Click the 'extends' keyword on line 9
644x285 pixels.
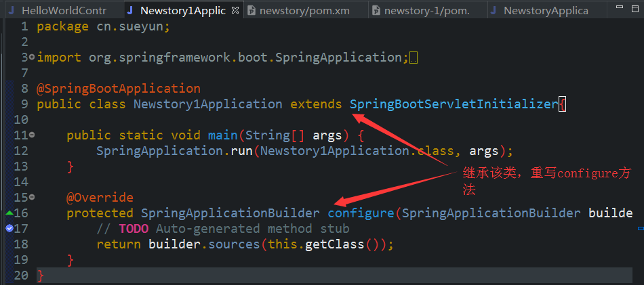(317, 104)
